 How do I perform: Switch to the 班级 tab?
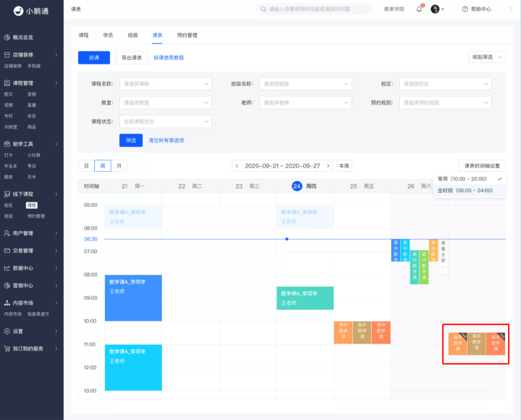tap(132, 35)
